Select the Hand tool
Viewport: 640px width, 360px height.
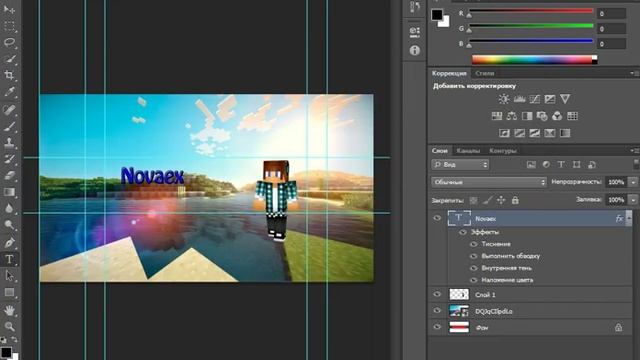pyautogui.click(x=9, y=310)
